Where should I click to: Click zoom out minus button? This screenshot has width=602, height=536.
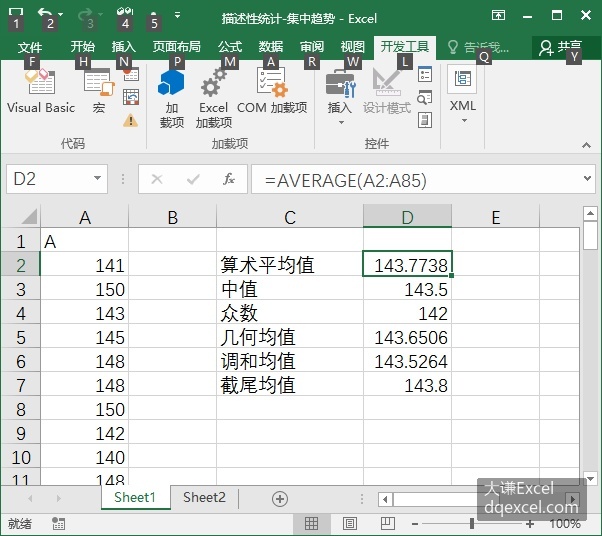point(415,524)
